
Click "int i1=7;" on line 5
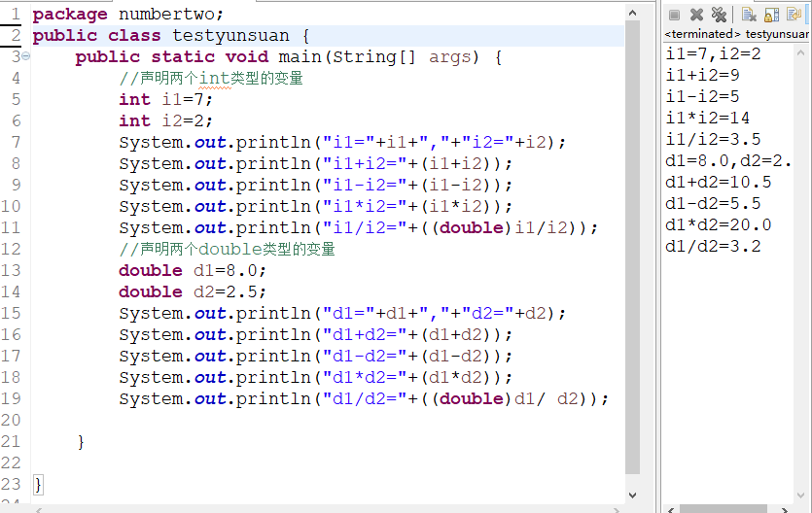pyautogui.click(x=165, y=99)
